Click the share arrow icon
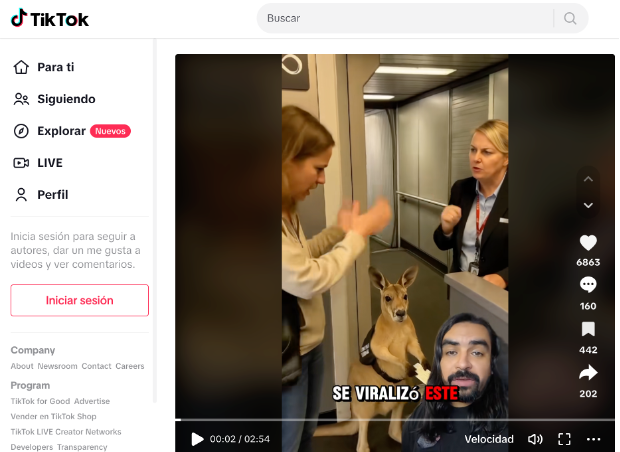Image resolution: width=620 pixels, height=452 pixels. coord(588,373)
